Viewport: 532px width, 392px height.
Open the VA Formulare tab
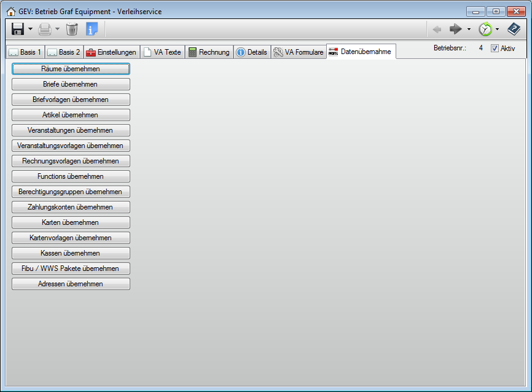(x=299, y=52)
